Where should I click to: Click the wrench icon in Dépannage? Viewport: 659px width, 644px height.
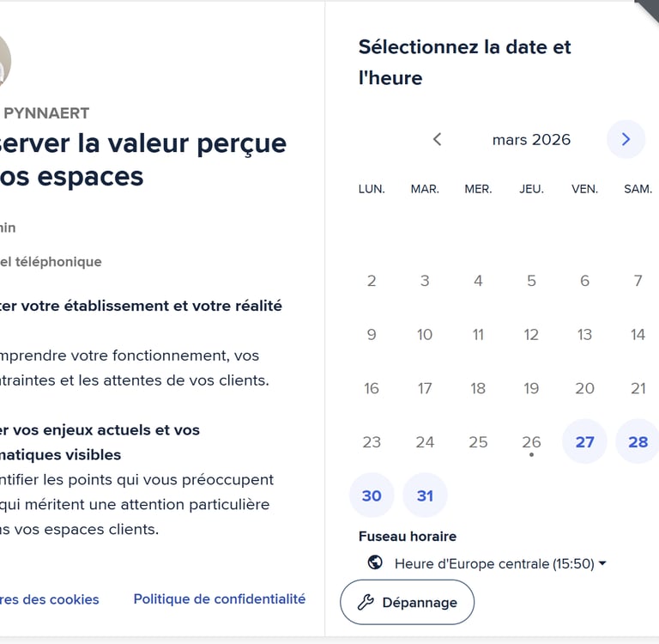[x=366, y=603]
